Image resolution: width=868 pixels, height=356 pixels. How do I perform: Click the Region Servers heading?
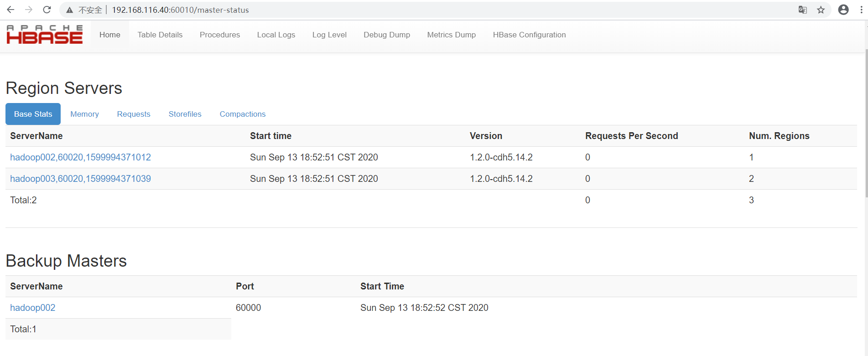coord(64,88)
